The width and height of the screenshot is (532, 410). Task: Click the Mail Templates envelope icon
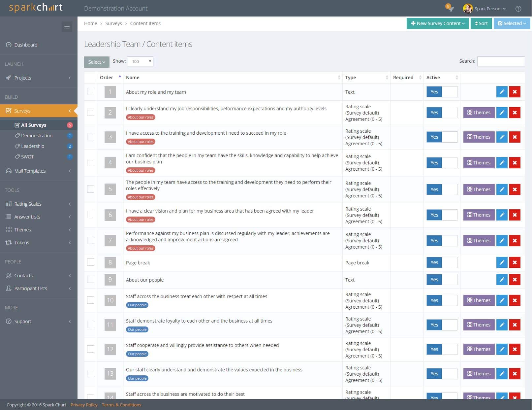tap(9, 171)
